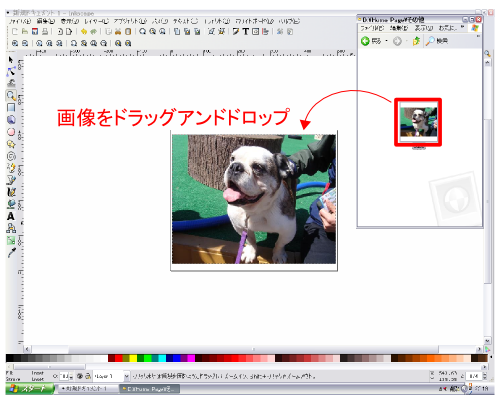The height and width of the screenshot is (400, 500).
Task: Select the Connector tool
Action: [x=11, y=228]
